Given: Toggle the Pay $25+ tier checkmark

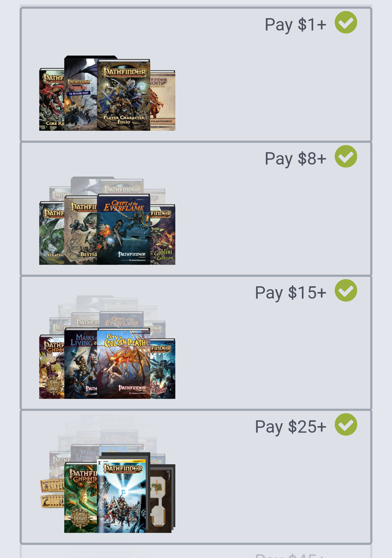Looking at the screenshot, I should (346, 425).
